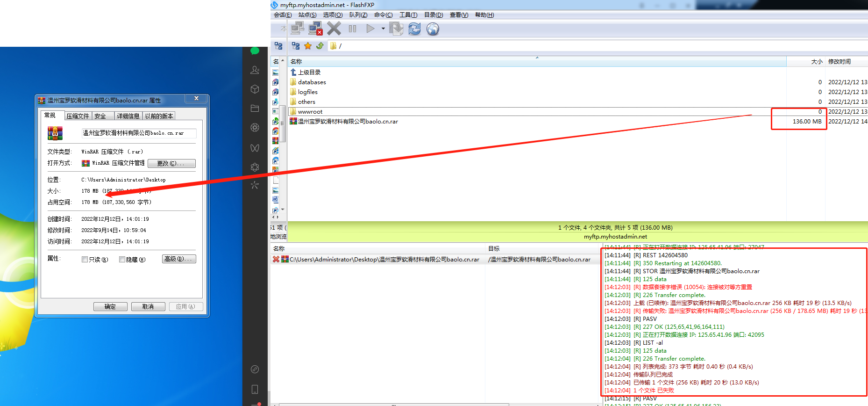The image size is (868, 406).
Task: Sort remote list by 名称 column header
Action: click(x=537, y=61)
